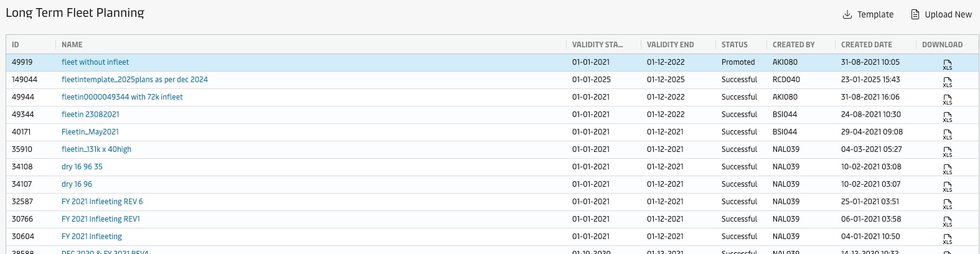This screenshot has height=254, width=980.
Task: Open fleetintemplate_2025plans as per dec 2024
Action: click(x=134, y=80)
